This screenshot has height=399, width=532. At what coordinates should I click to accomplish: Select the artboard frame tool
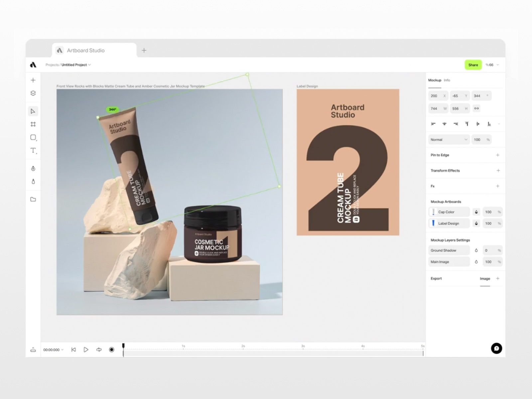click(33, 124)
